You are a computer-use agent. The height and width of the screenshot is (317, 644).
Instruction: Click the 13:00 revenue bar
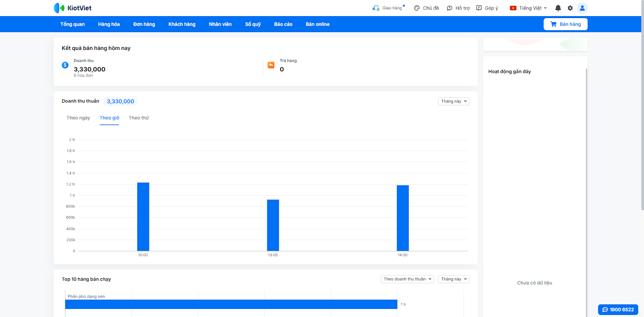point(273,225)
